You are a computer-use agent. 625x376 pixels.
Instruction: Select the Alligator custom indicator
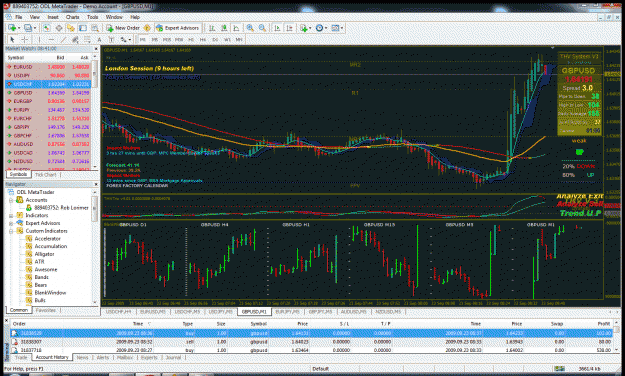coord(44,254)
